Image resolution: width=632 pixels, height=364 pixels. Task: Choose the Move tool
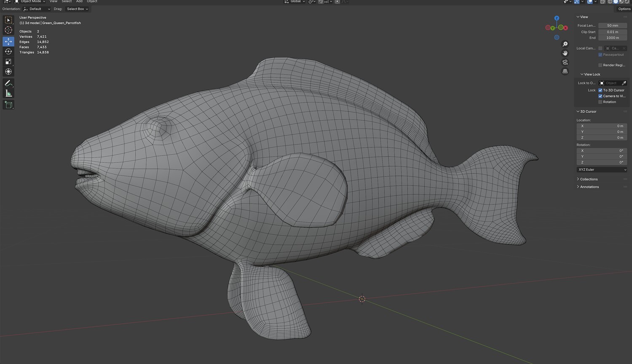(8, 41)
